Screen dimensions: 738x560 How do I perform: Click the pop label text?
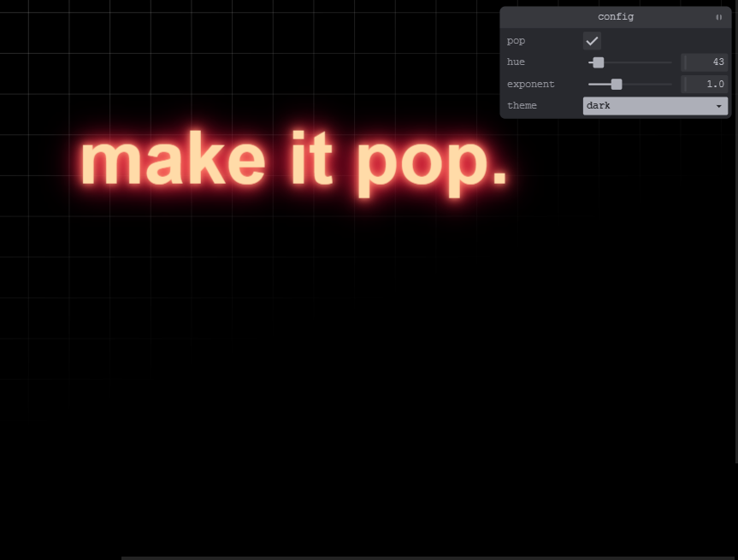click(516, 41)
